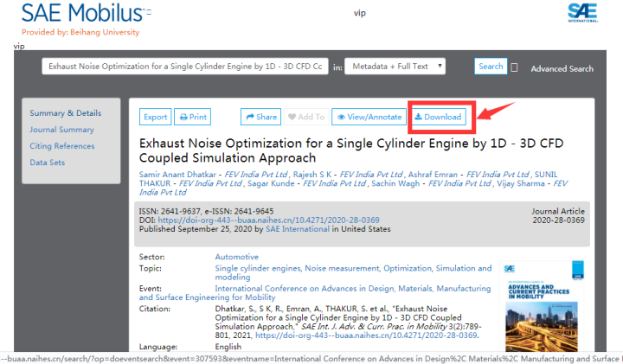Image resolution: width=623 pixels, height=364 pixels.
Task: Click the Optimization topic link
Action: (x=408, y=268)
